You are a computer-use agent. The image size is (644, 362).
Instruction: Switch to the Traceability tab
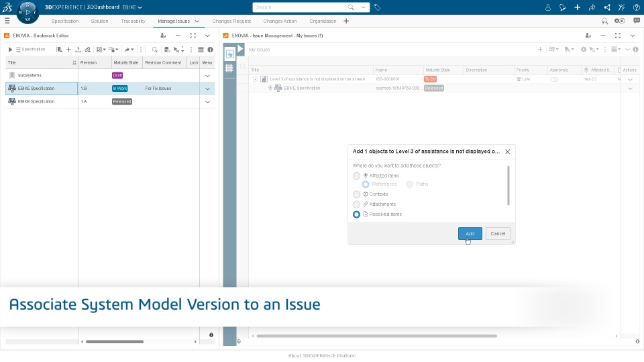coord(133,21)
